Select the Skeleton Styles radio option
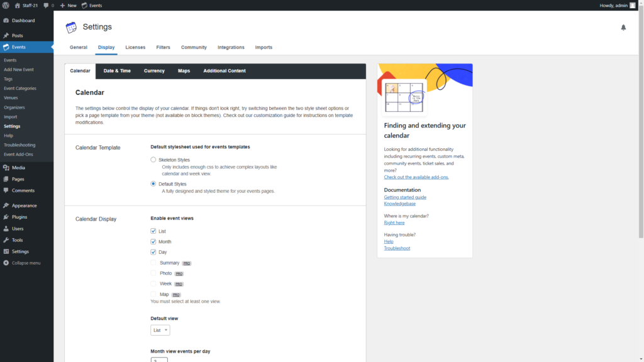Viewport: 644px width, 362px height. pos(153,160)
